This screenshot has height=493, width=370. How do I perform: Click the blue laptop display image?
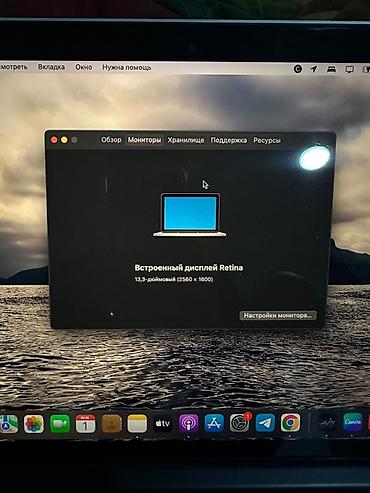[x=190, y=215]
